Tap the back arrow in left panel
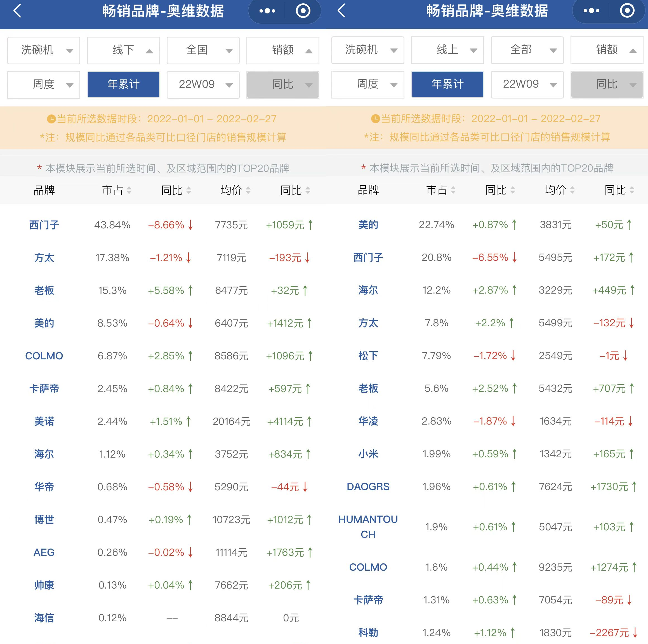 point(17,11)
